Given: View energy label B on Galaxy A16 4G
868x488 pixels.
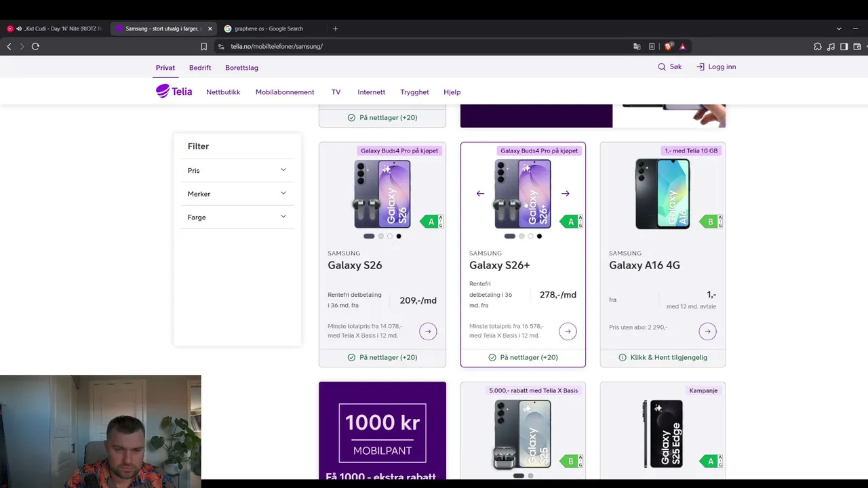Looking at the screenshot, I should coord(711,222).
